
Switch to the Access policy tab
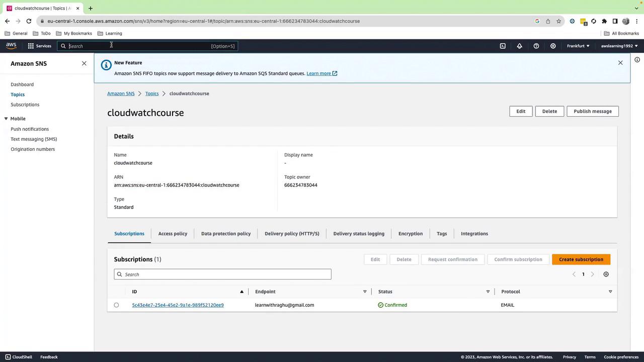(x=173, y=234)
